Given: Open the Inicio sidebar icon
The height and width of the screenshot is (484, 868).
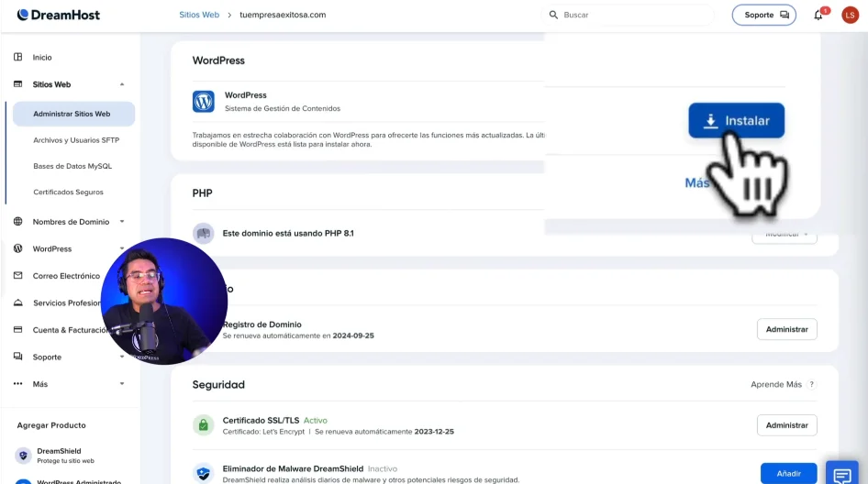Looking at the screenshot, I should [x=17, y=57].
